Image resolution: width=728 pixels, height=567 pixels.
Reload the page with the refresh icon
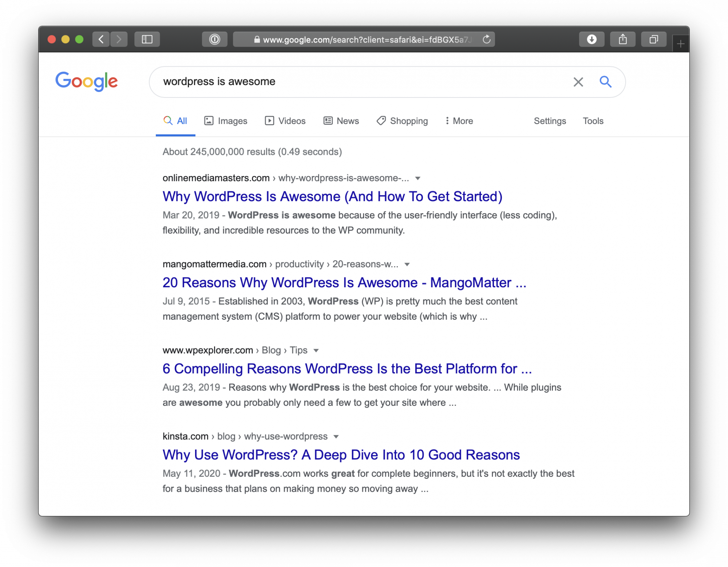(486, 39)
